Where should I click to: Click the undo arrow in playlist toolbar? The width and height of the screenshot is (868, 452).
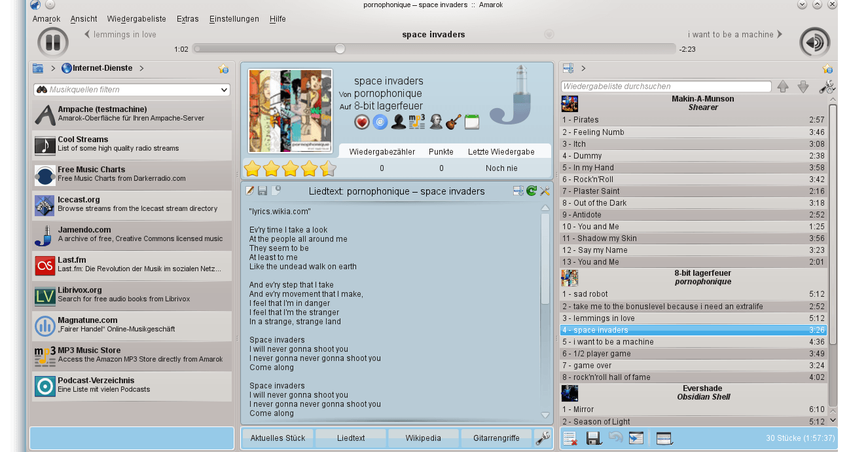point(615,439)
